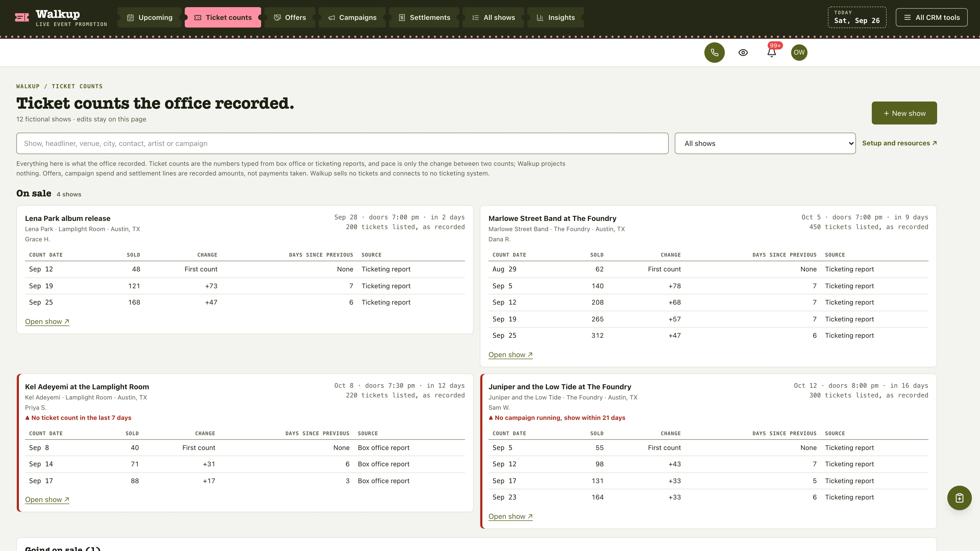980x551 pixels.
Task: Click the WALKUP breadcrumb
Action: point(28,86)
